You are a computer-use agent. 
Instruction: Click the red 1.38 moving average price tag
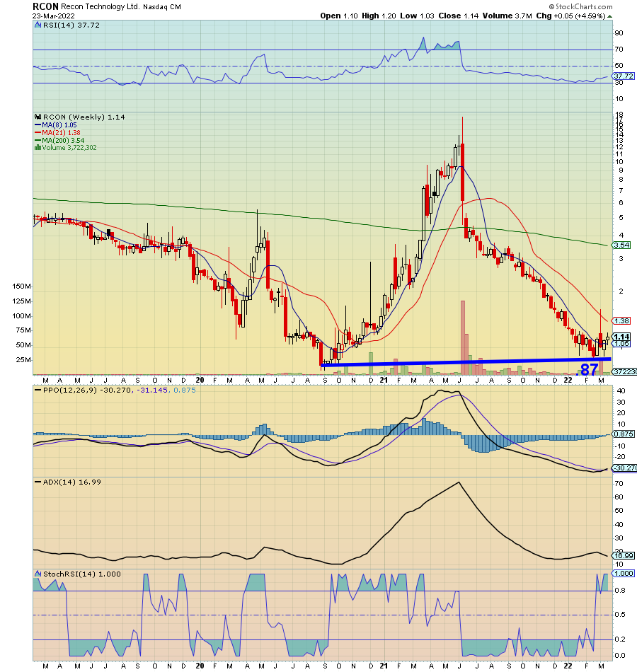tap(621, 320)
